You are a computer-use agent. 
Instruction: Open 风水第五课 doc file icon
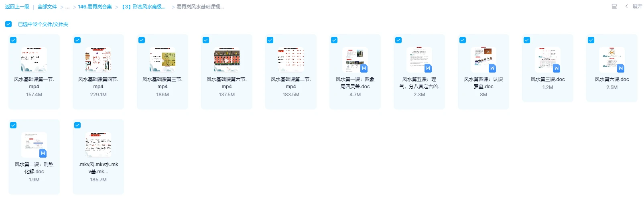[419, 60]
